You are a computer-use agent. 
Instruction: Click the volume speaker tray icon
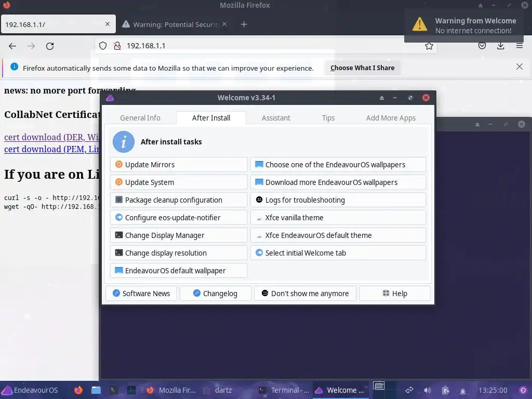[428, 390]
